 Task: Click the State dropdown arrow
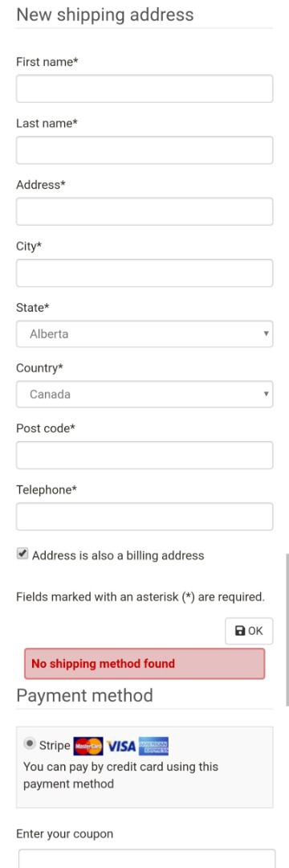coord(266,334)
